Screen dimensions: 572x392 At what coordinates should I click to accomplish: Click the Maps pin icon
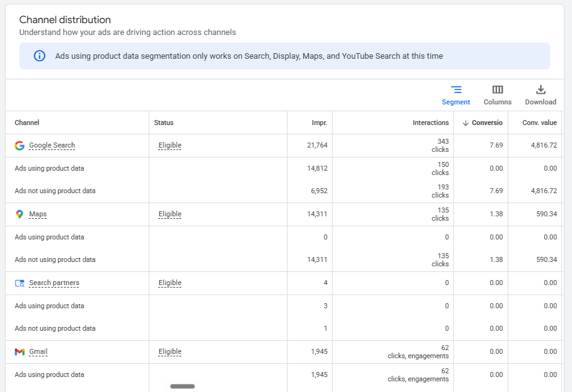pyautogui.click(x=20, y=214)
